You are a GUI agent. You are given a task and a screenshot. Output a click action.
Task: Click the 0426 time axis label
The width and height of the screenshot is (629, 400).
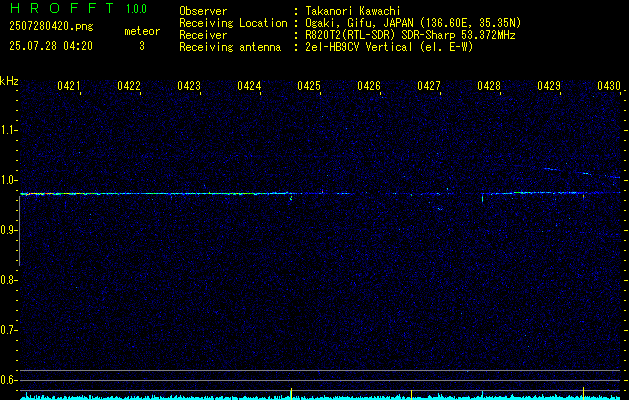(x=369, y=86)
